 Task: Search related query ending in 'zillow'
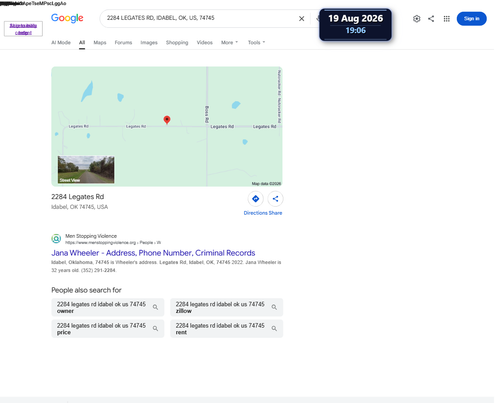pyautogui.click(x=227, y=307)
